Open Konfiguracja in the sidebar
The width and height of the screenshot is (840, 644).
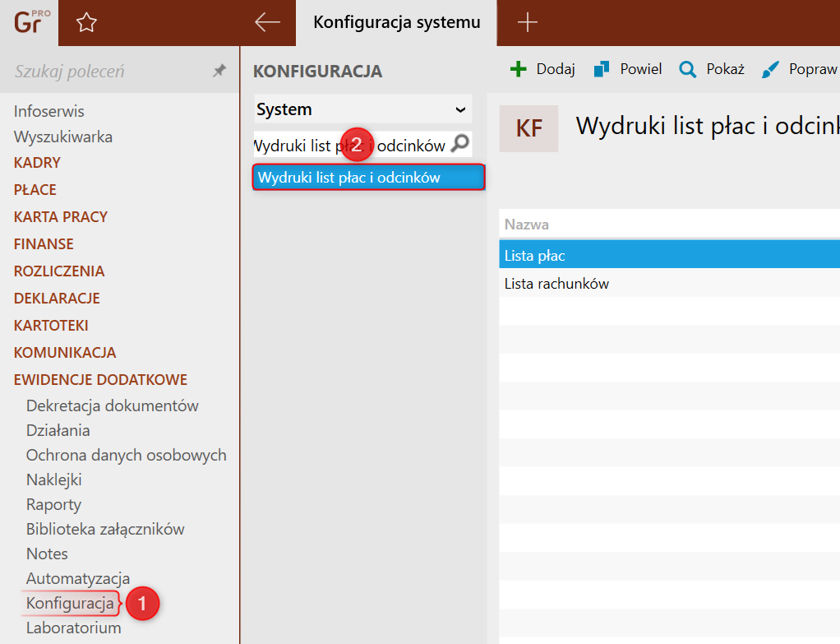(x=70, y=603)
